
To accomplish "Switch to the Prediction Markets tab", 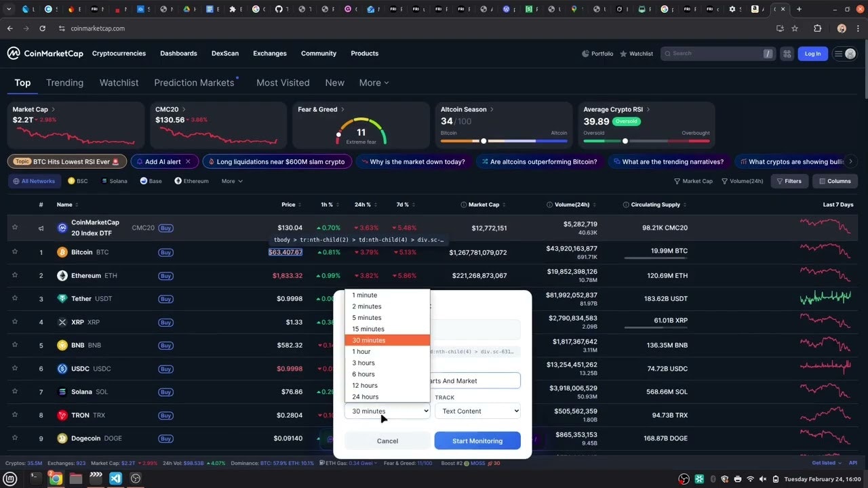I will click(x=194, y=83).
